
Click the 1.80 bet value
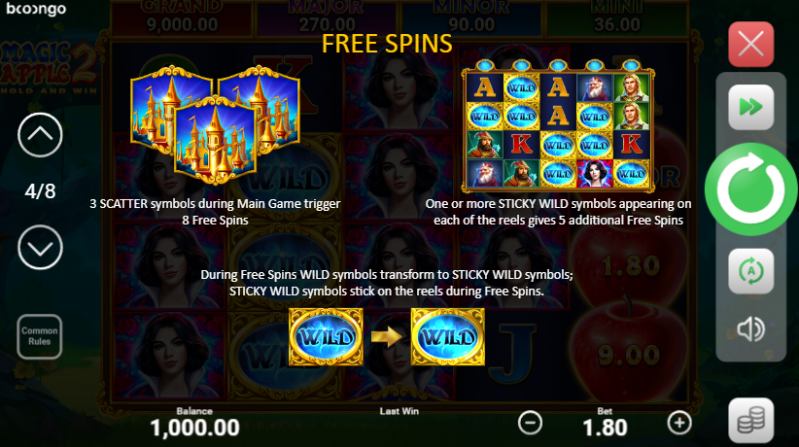pyautogui.click(x=605, y=428)
